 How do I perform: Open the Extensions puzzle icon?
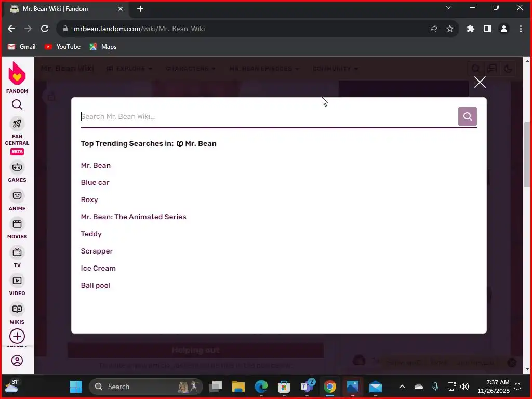click(x=470, y=29)
